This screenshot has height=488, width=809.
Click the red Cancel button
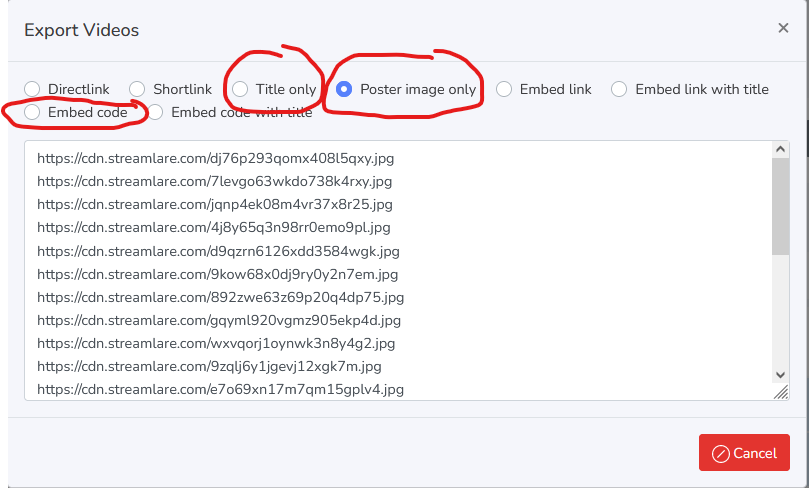[x=744, y=453]
